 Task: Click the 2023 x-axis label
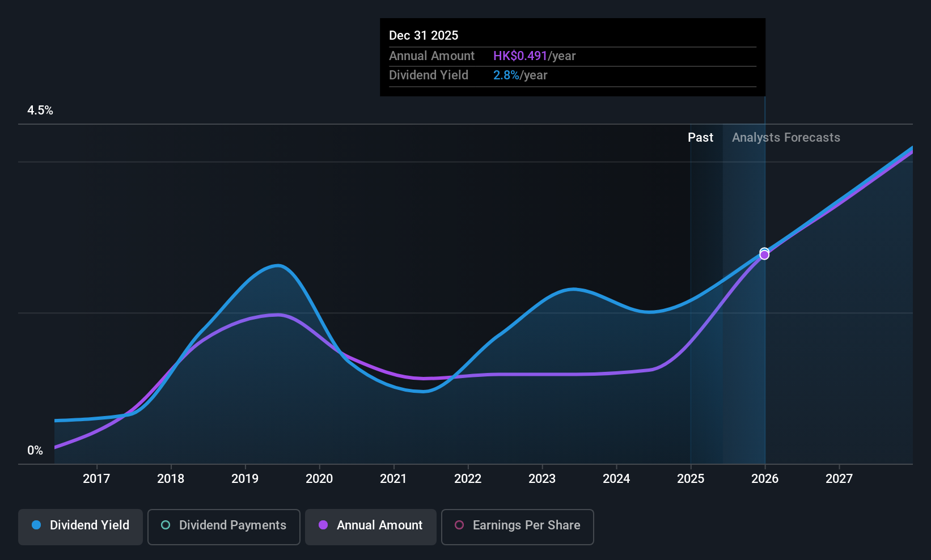point(542,478)
